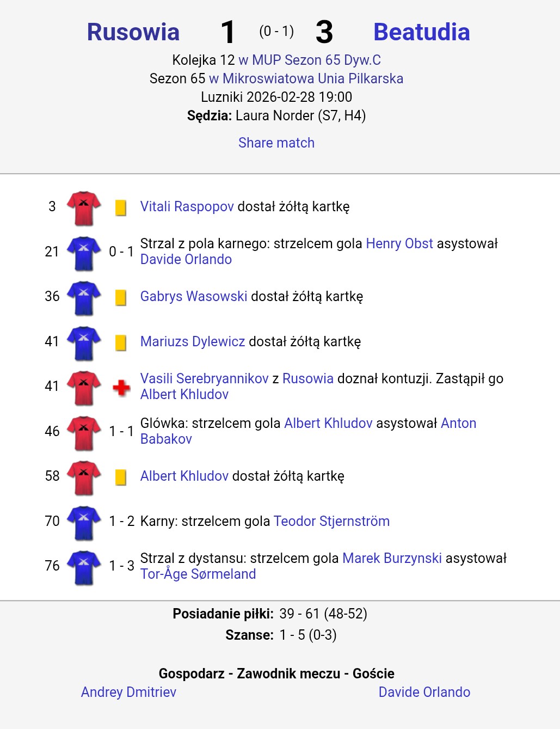Open Mariuzs Dylewicz's player profile
This screenshot has width=560, height=729.
pyautogui.click(x=193, y=341)
